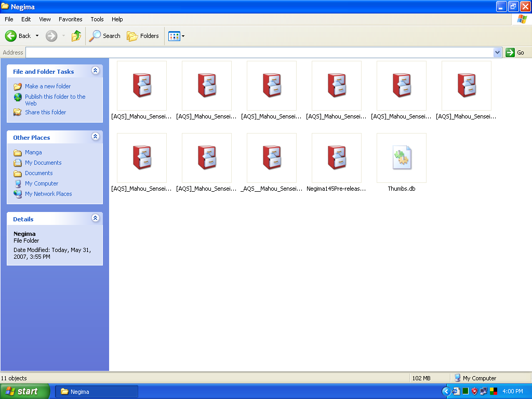This screenshot has height=399, width=532.
Task: Expand the Address bar dropdown
Action: [x=497, y=52]
